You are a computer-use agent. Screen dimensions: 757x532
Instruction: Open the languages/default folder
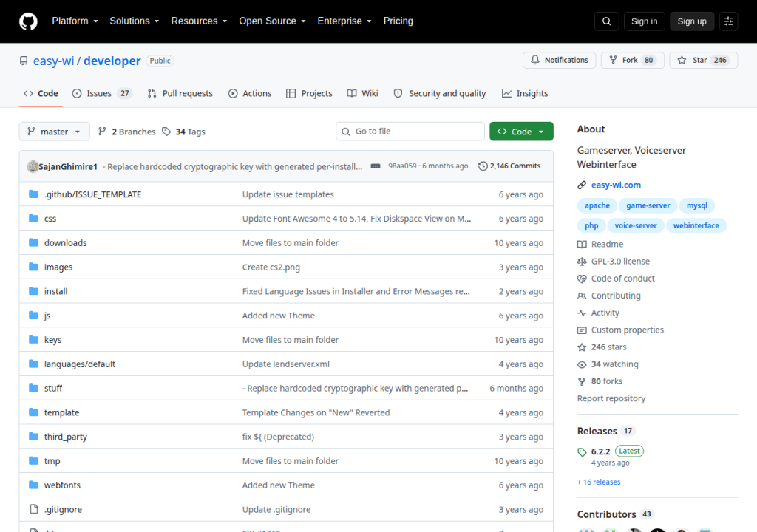coord(80,364)
